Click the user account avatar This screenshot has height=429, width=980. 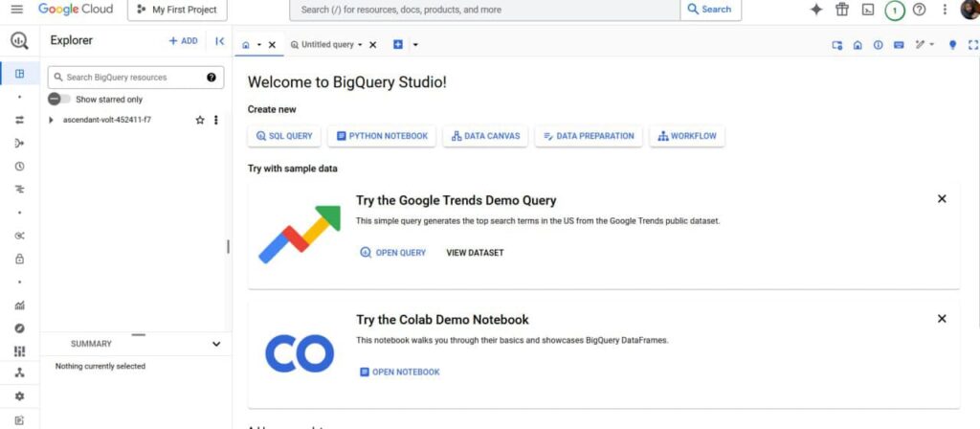(970, 10)
